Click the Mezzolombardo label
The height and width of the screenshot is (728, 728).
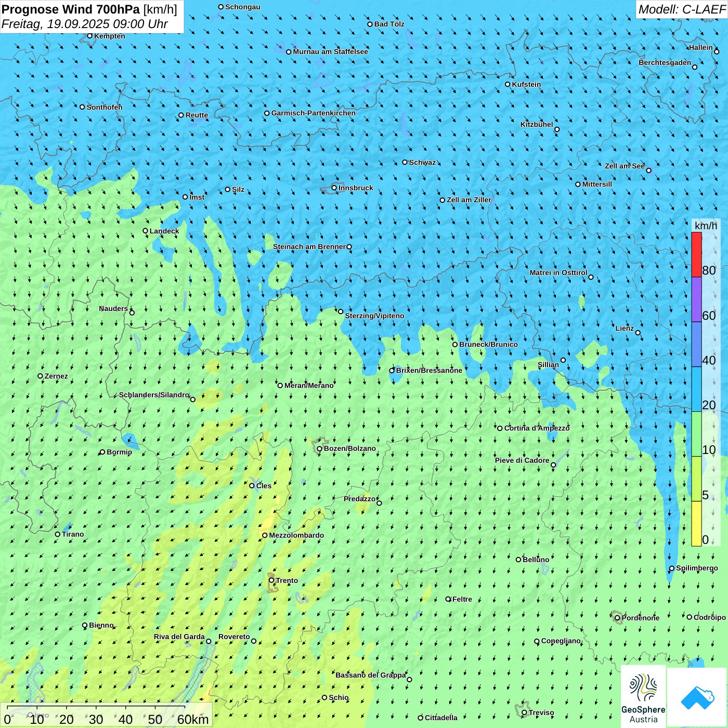[296, 535]
